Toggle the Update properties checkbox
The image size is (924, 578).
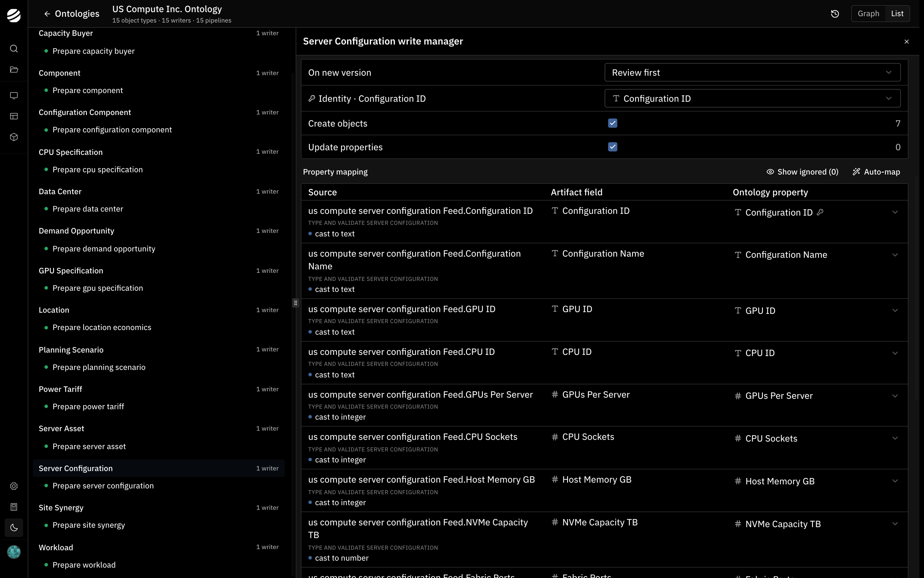click(612, 147)
